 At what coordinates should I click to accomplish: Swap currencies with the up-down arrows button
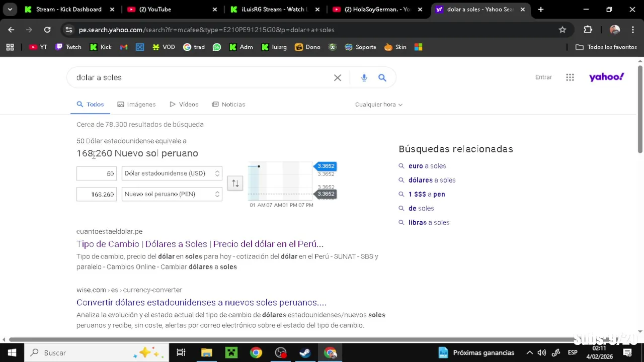tap(235, 183)
